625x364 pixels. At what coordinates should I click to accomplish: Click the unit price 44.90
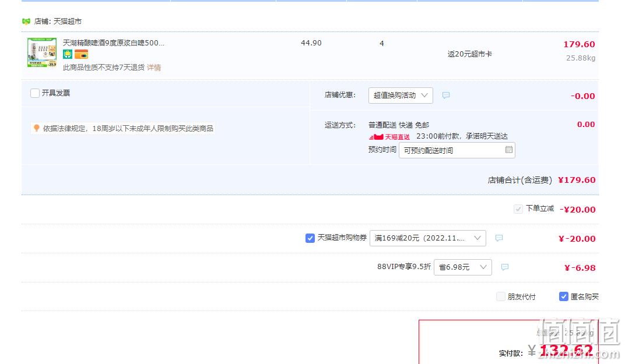(311, 43)
